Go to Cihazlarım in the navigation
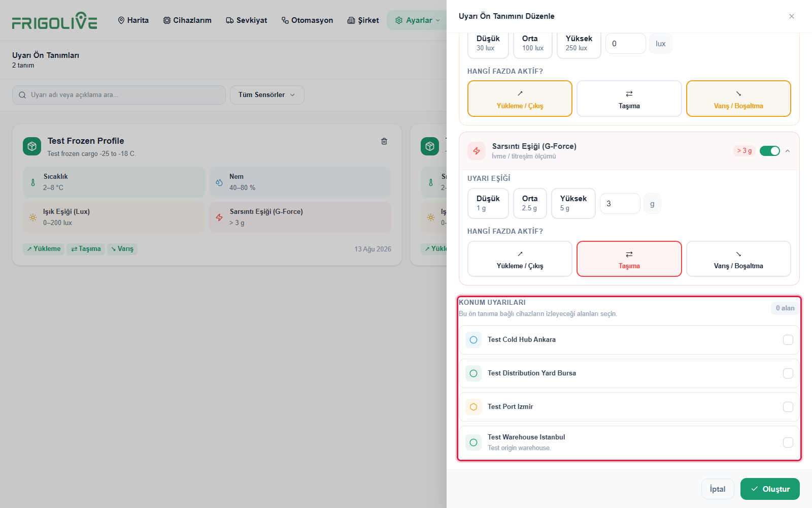812x508 pixels. click(187, 20)
